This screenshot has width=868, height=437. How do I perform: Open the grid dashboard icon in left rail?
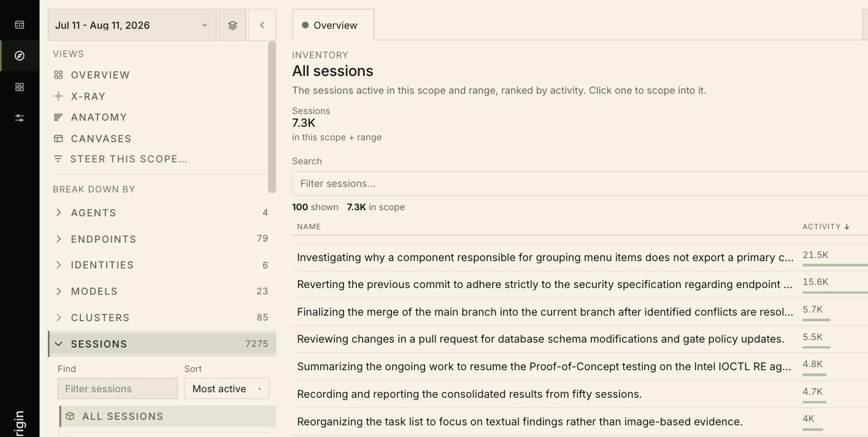(x=20, y=87)
